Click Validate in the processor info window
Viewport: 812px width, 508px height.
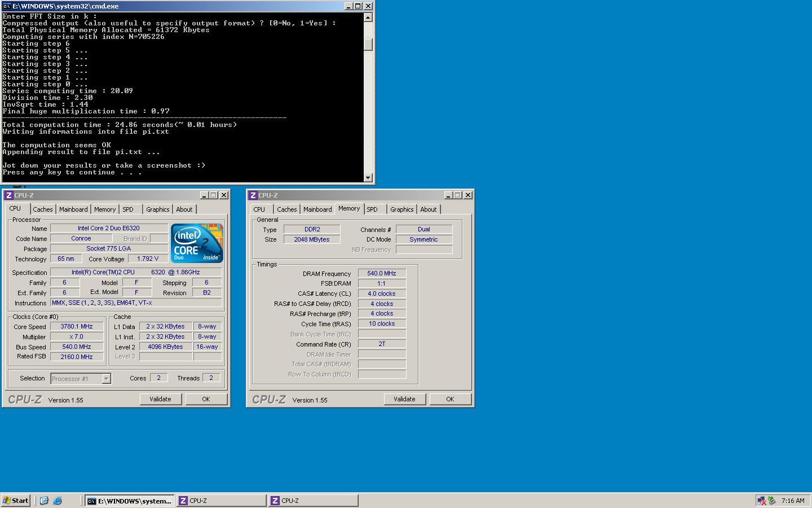coord(160,399)
